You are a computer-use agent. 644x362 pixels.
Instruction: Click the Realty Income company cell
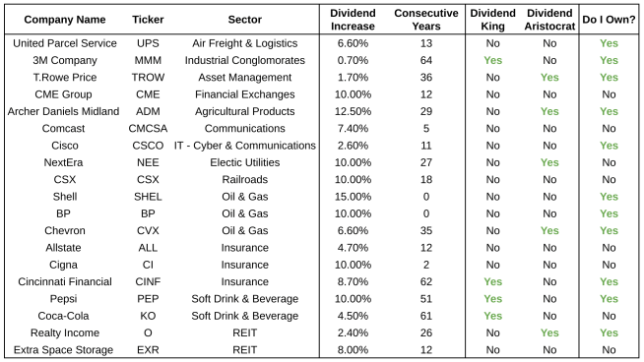(x=65, y=332)
